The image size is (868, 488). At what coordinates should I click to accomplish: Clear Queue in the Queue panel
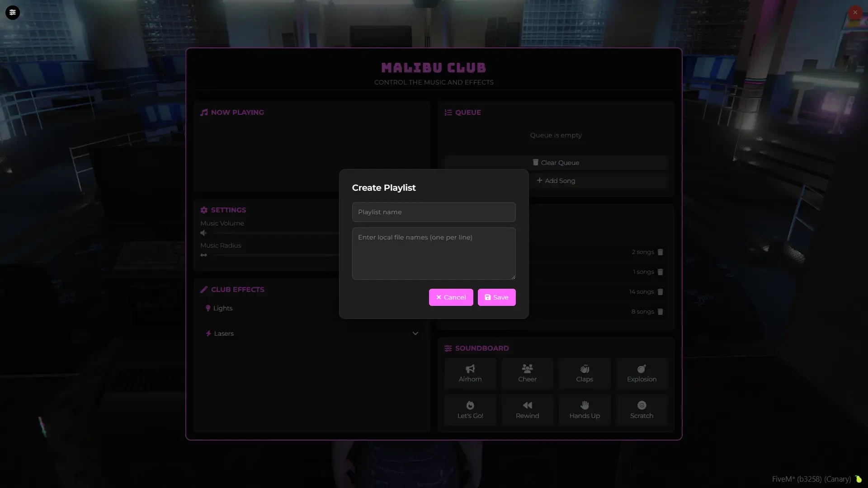point(556,163)
